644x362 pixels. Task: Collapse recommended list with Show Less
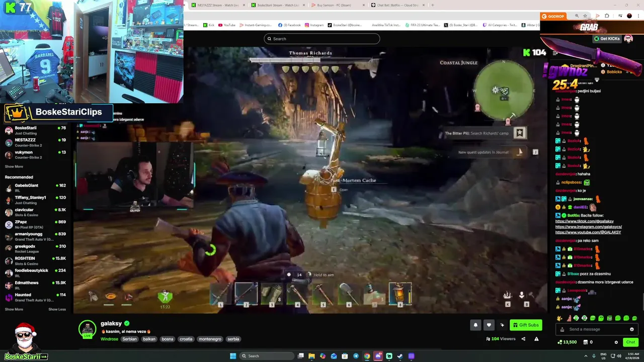57,309
